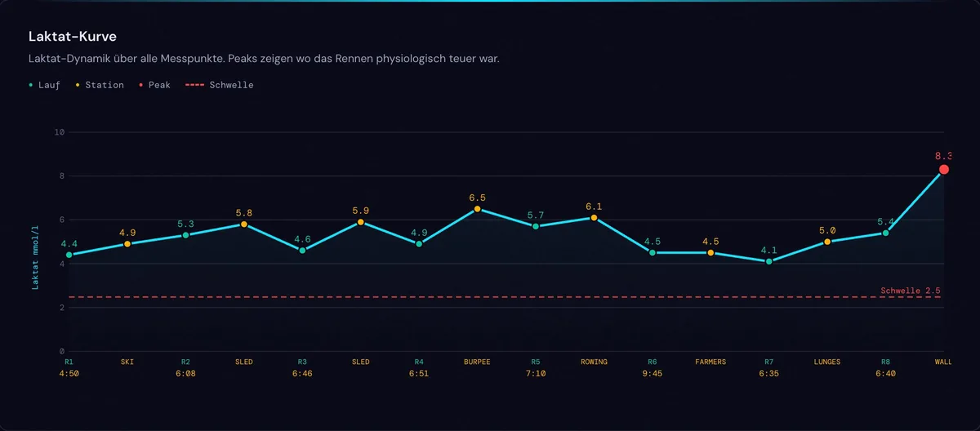The width and height of the screenshot is (980, 431).
Task: Click the R8 x-axis label
Action: 885,362
